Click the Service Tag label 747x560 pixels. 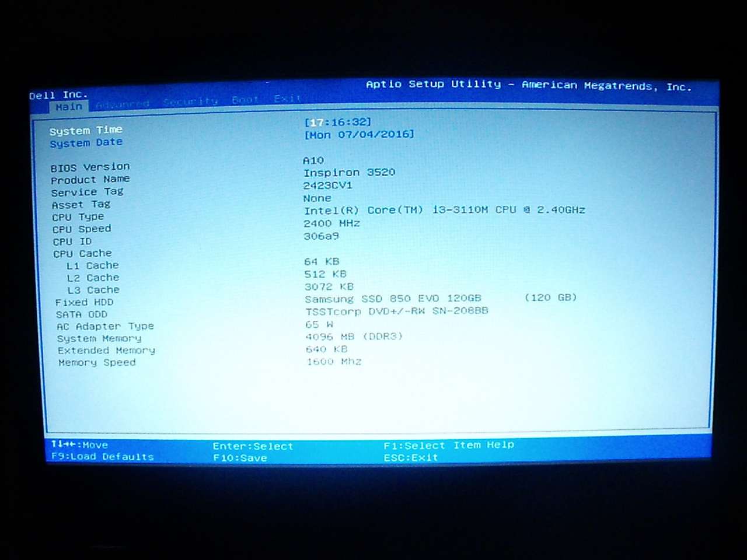click(87, 192)
